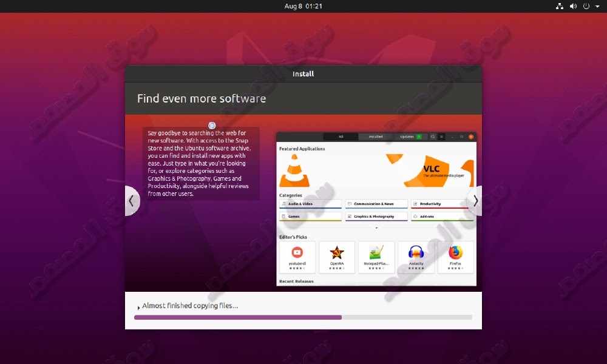Click the power icon in top bar
The image size is (607, 364).
(x=586, y=6)
